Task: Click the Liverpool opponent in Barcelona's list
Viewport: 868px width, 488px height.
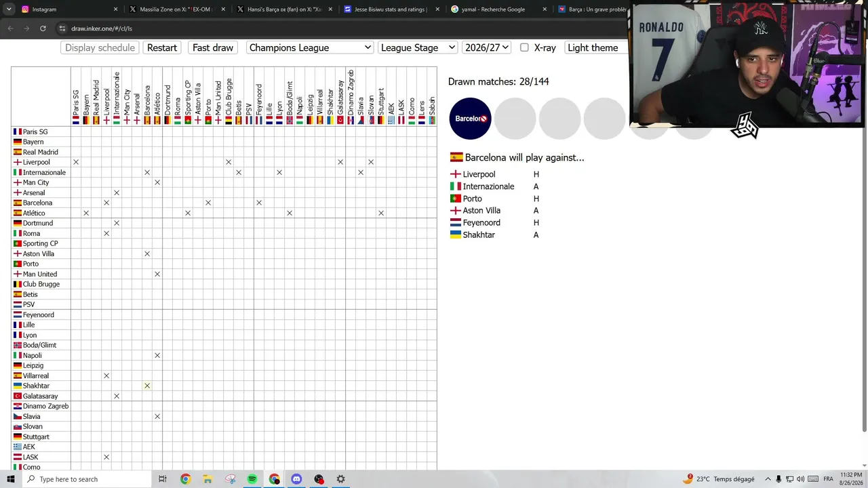Action: 479,174
